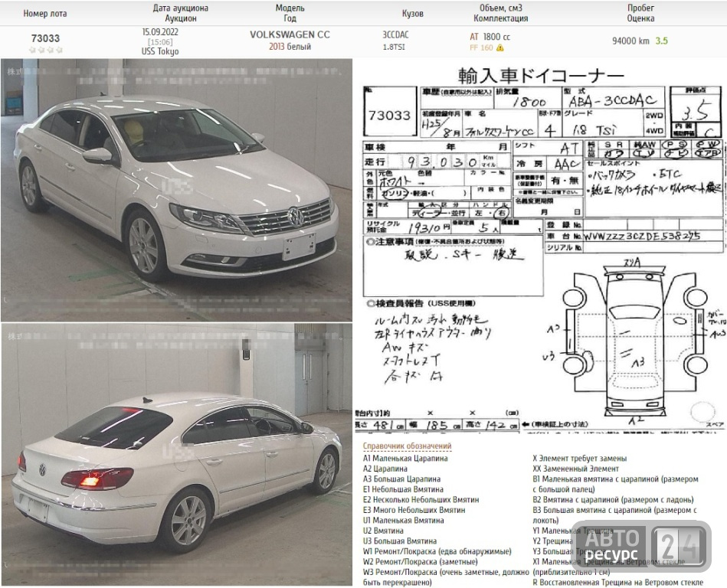The image size is (727, 588).
Task: Click the 'Объем, см3 Комплектация' column header
Action: pyautogui.click(x=501, y=13)
